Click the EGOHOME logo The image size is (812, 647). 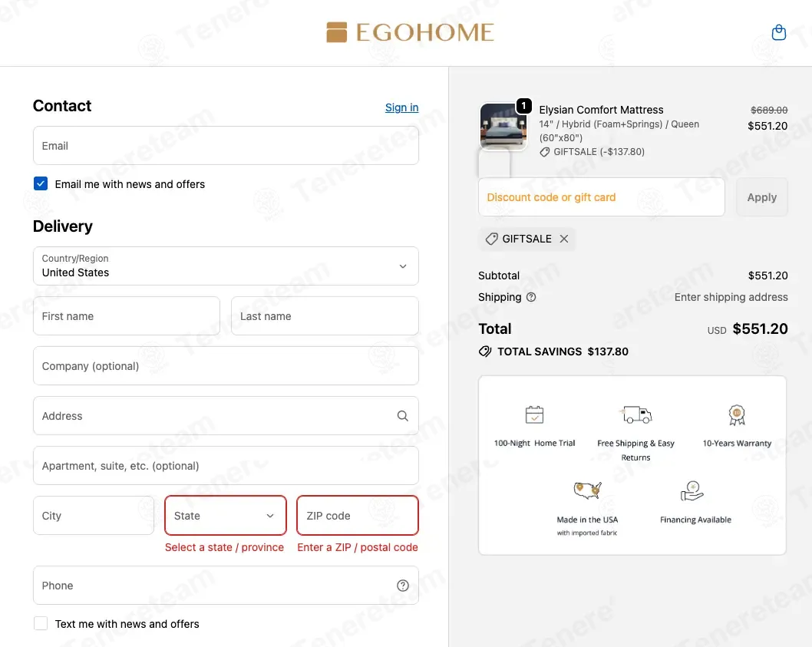click(x=410, y=32)
